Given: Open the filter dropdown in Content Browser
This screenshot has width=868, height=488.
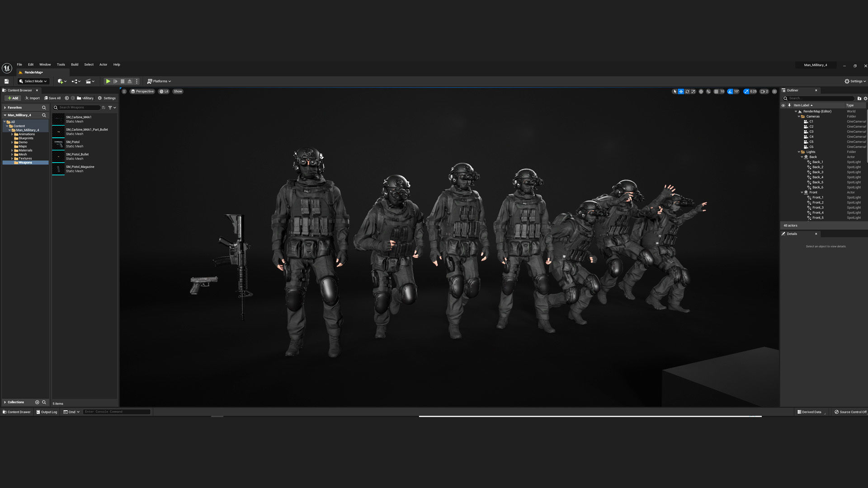Looking at the screenshot, I should tap(112, 108).
